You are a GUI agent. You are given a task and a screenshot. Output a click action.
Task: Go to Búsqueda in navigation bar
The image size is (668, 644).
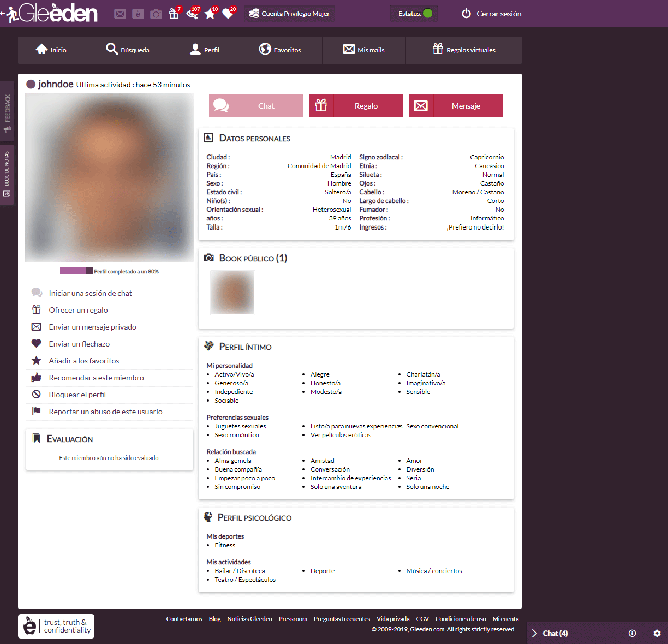pyautogui.click(x=128, y=50)
